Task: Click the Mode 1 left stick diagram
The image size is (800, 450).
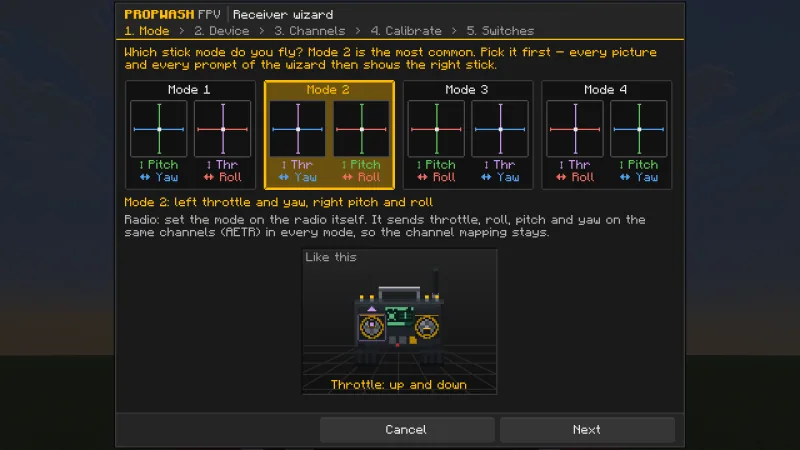Action: point(159,129)
